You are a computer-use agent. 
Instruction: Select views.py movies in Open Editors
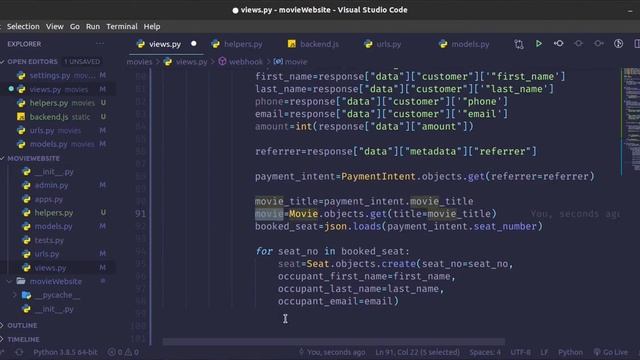57,89
